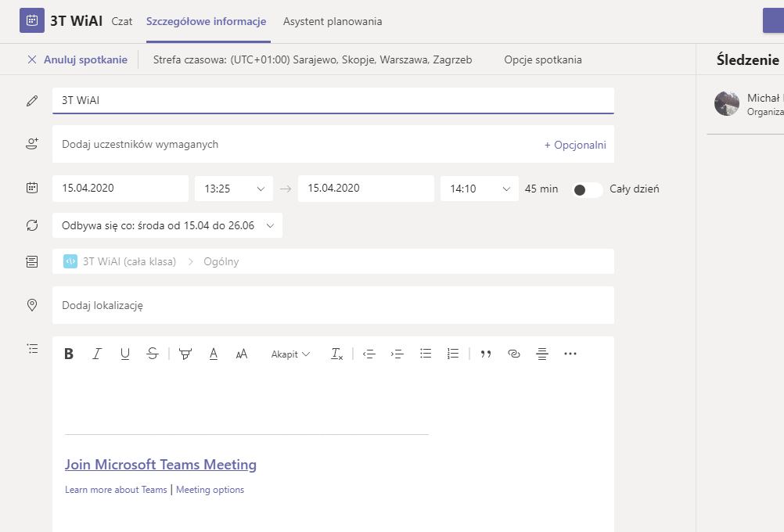784x532 pixels.
Task: Click the channel icon left of 3T WiAI row
Action: point(32,261)
